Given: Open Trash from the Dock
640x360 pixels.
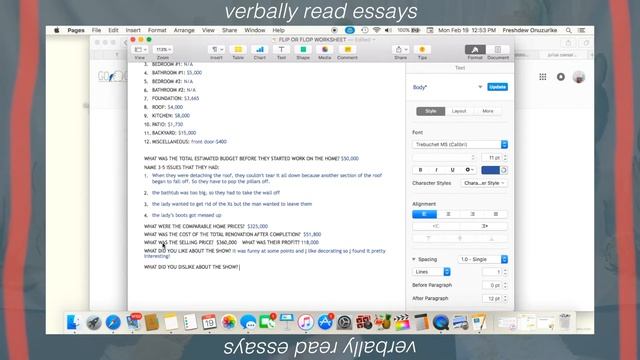Looking at the screenshot, I should [x=565, y=322].
